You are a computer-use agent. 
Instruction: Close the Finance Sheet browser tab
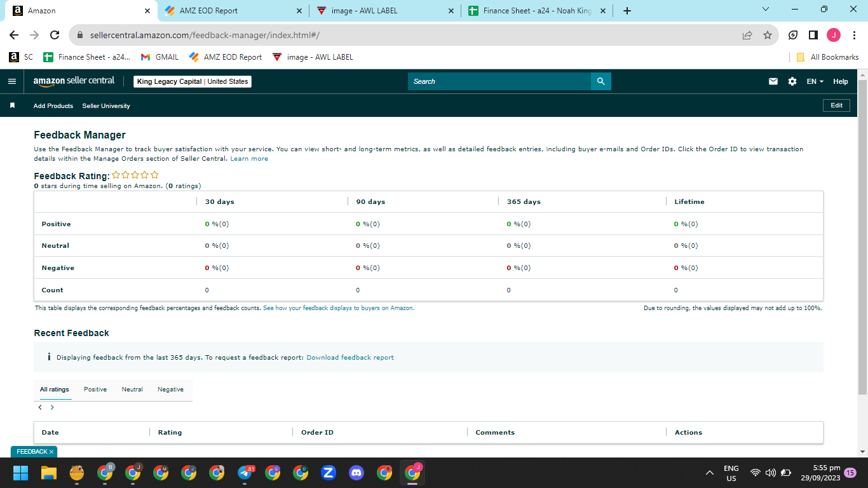(x=603, y=11)
